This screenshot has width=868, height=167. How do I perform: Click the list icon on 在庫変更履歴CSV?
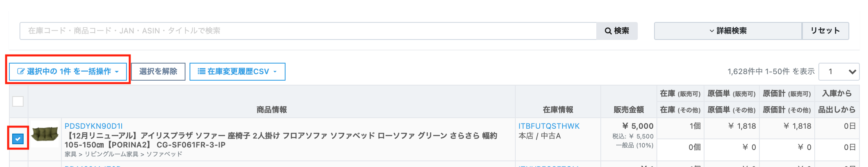201,72
